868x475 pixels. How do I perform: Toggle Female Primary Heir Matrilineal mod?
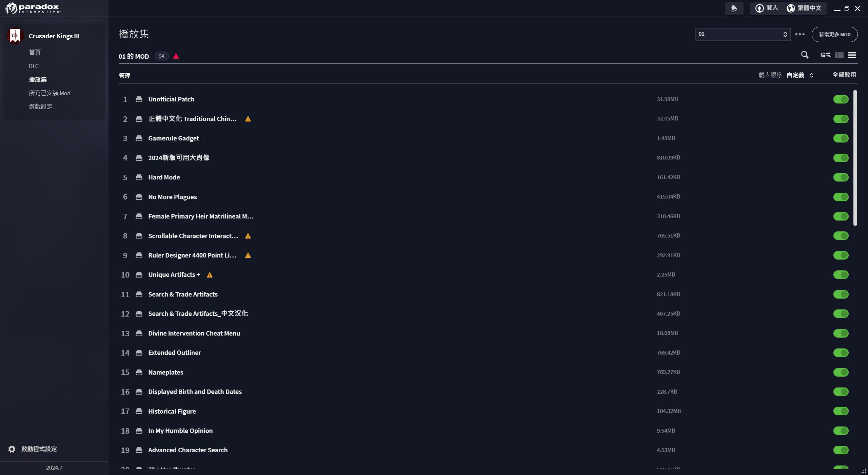pos(841,216)
